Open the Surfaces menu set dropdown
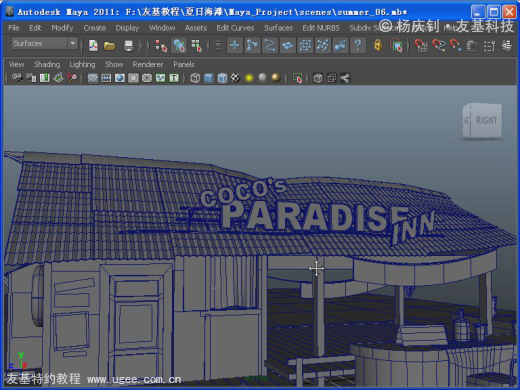The width and height of the screenshot is (520, 390). (x=45, y=43)
